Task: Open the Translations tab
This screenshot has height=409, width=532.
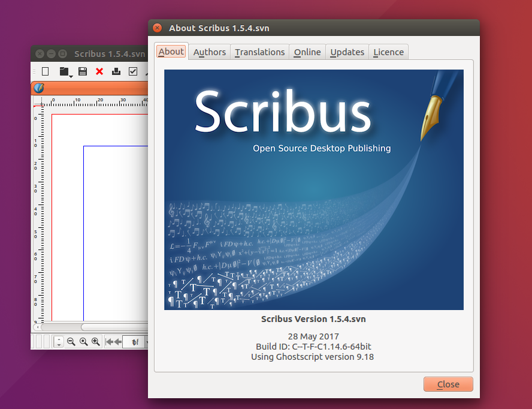Action: (259, 52)
